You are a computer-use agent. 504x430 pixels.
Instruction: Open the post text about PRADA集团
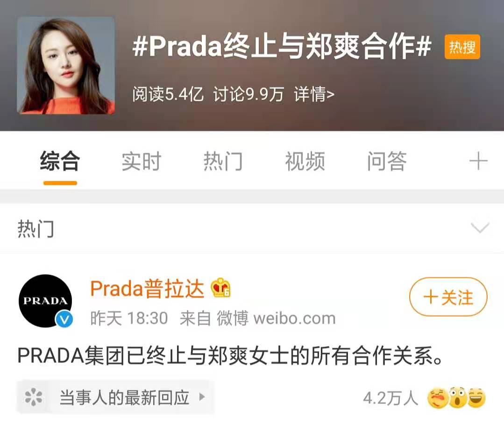[230, 356]
